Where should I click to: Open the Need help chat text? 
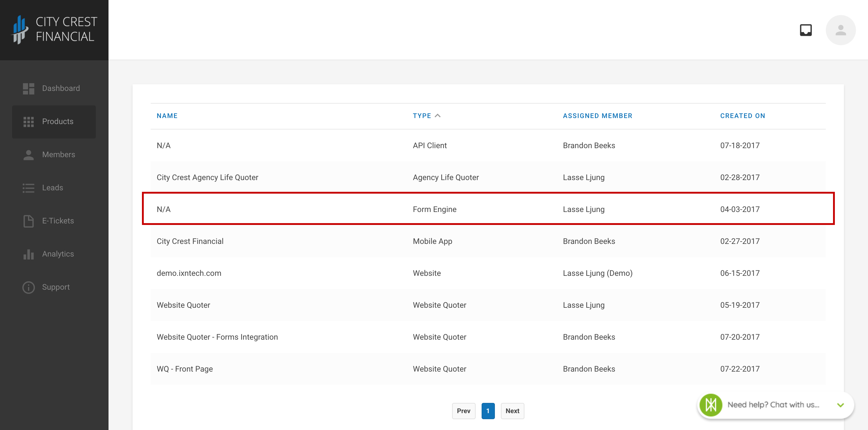tap(773, 405)
